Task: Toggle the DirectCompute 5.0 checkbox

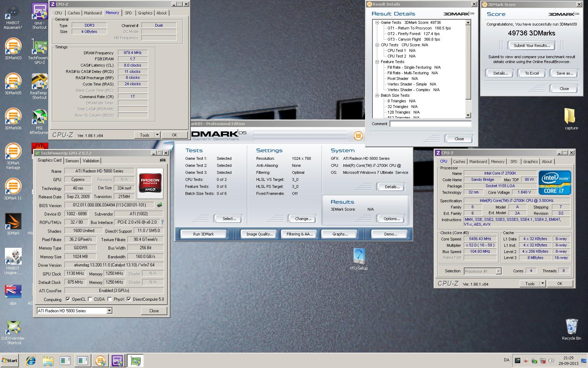Action: [x=129, y=299]
